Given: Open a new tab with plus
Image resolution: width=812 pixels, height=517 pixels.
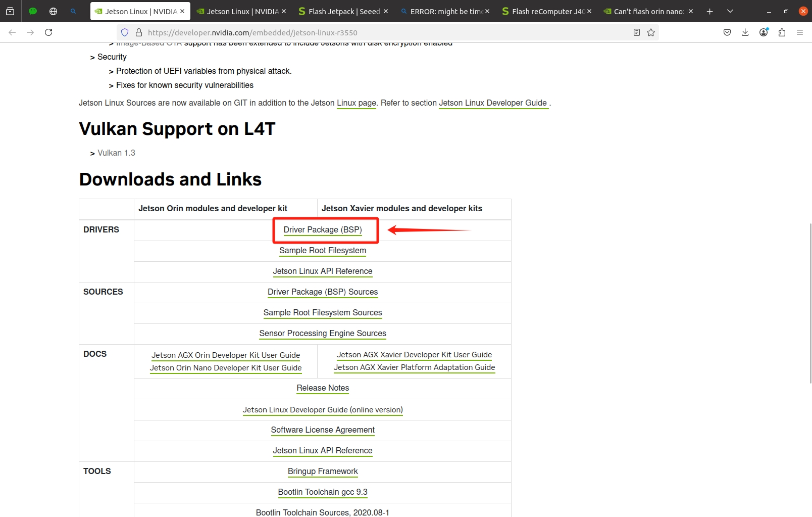Looking at the screenshot, I should [709, 11].
